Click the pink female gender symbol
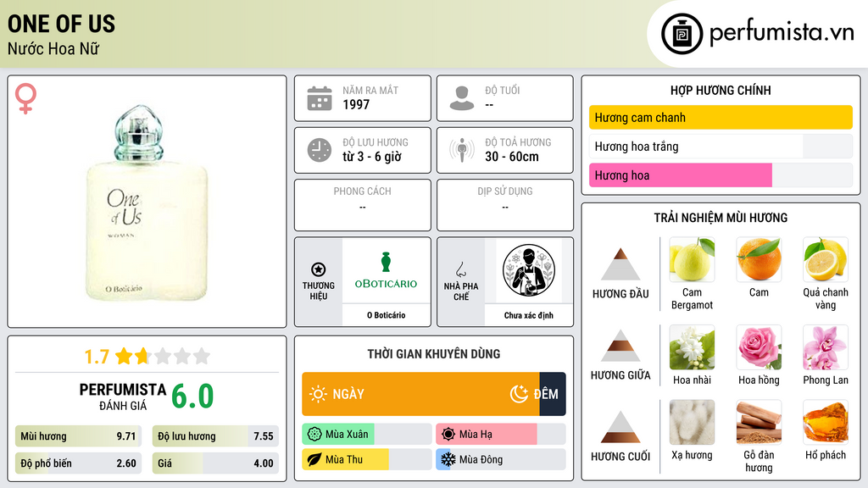The image size is (868, 488). [25, 98]
